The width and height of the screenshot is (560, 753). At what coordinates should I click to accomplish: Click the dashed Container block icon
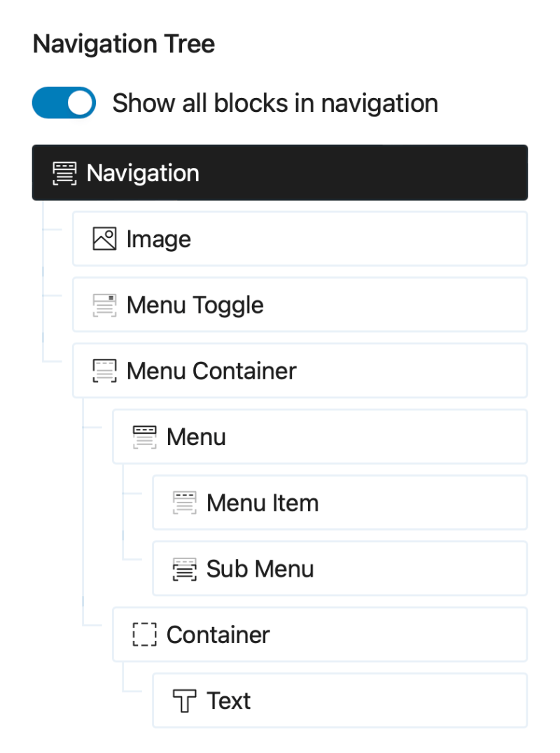point(144,635)
